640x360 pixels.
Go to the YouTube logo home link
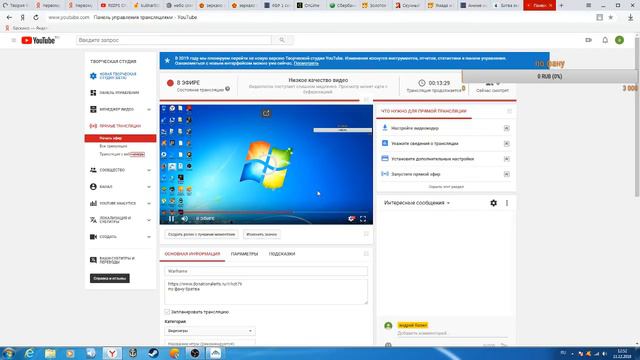click(x=38, y=40)
